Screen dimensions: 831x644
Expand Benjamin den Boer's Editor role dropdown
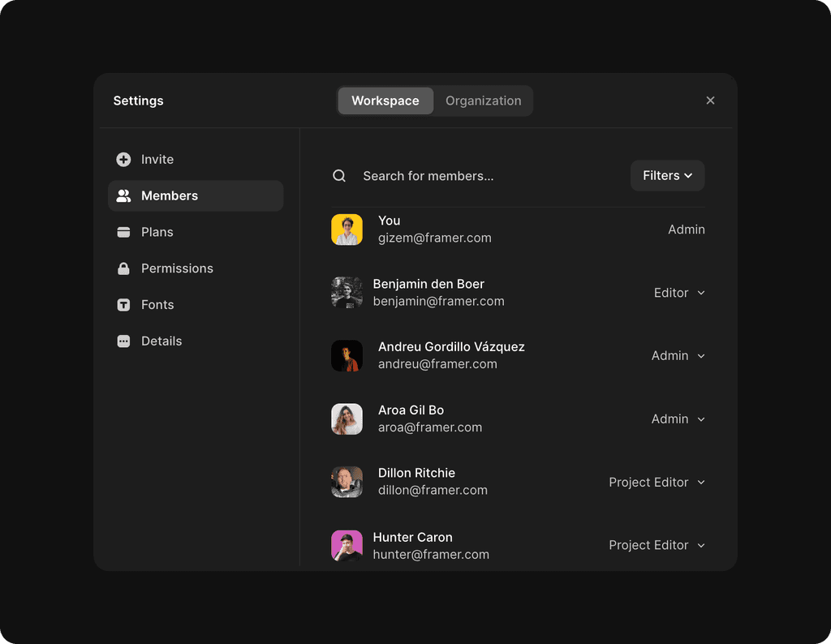click(x=678, y=293)
